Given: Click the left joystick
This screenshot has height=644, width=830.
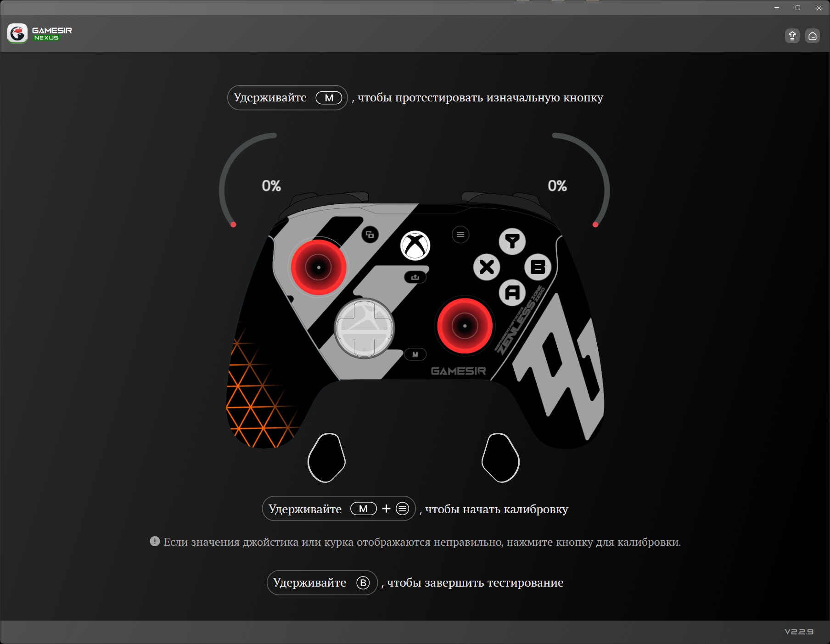Looking at the screenshot, I should click(x=319, y=267).
